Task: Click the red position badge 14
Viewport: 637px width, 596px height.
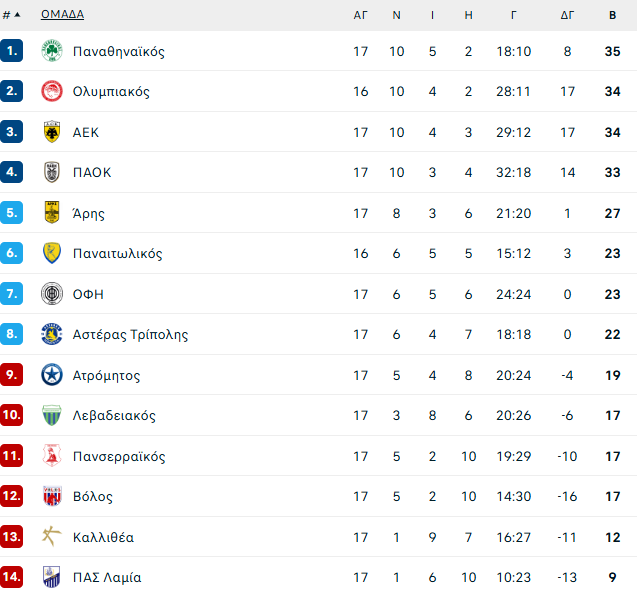Action: [x=11, y=577]
